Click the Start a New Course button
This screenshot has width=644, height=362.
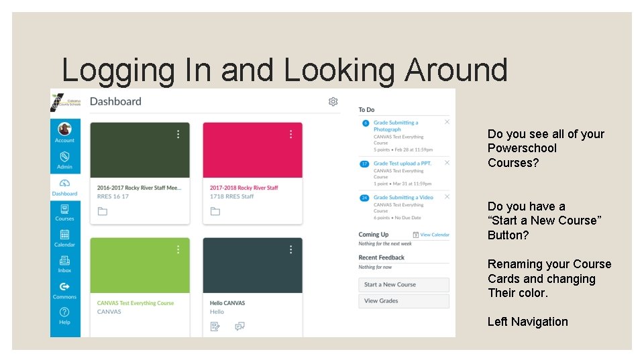pos(404,284)
